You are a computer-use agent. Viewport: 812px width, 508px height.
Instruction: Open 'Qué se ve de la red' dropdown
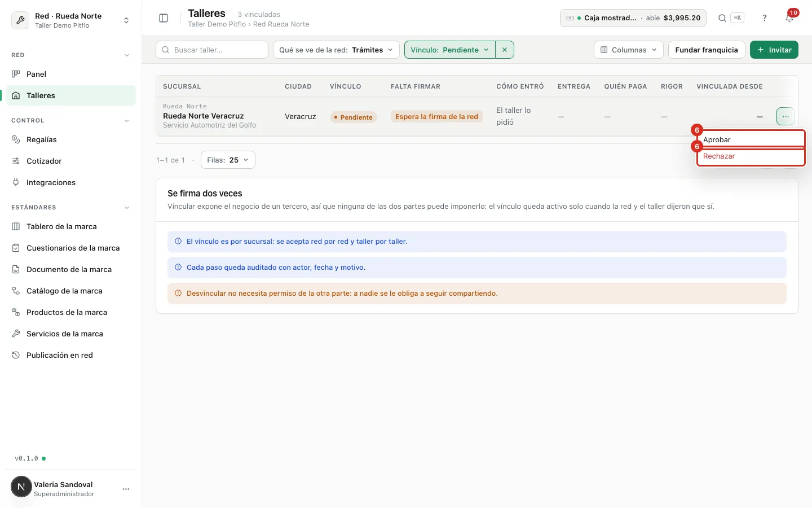[336, 50]
